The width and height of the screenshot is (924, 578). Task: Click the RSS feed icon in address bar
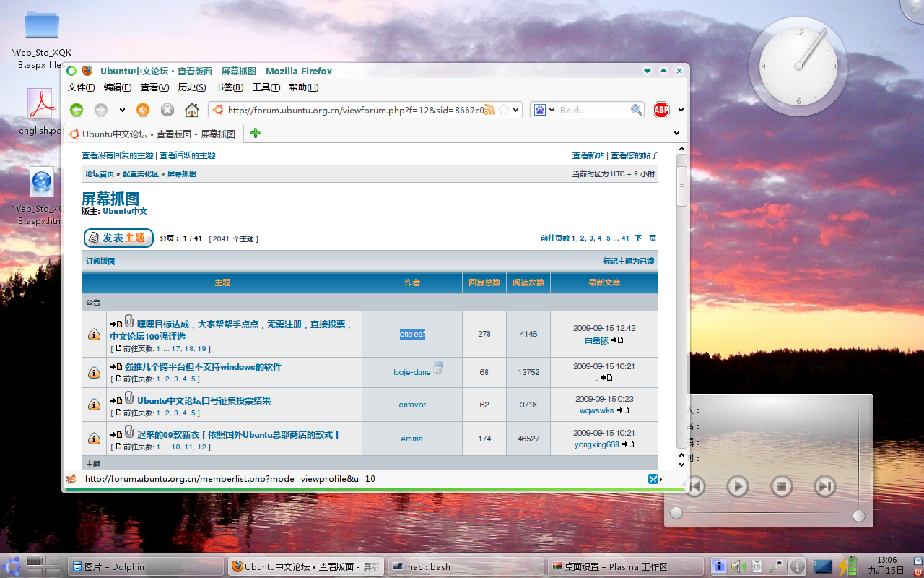coord(489,110)
